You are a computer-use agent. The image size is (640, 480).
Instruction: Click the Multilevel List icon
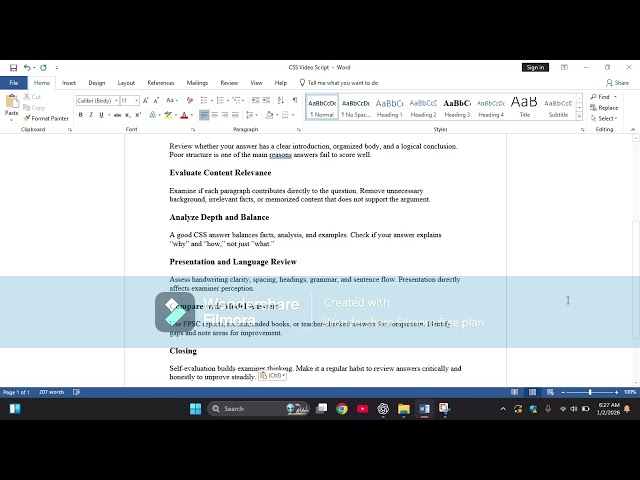coord(236,100)
